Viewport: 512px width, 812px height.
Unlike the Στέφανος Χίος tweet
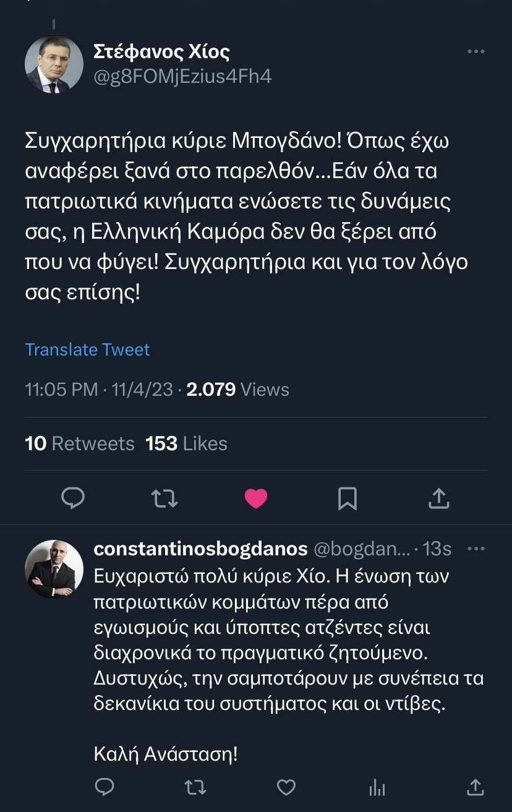pos(256,498)
